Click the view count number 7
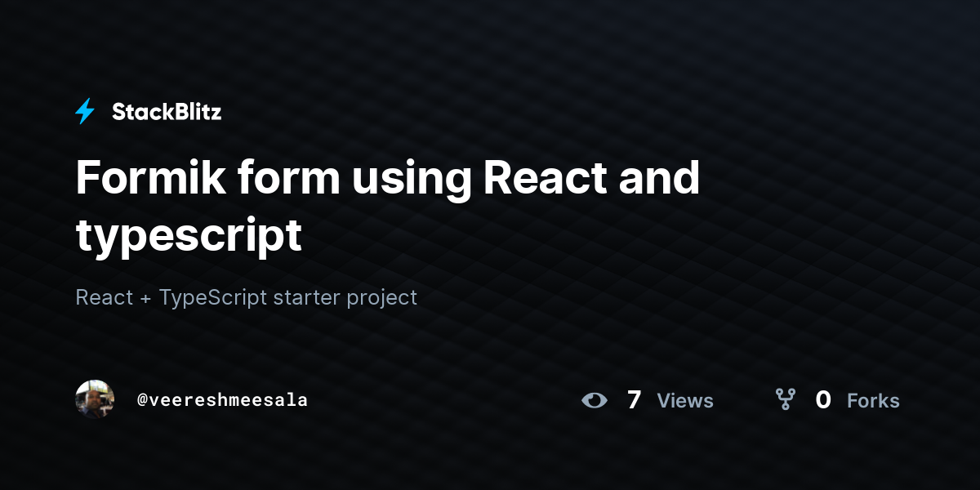The height and width of the screenshot is (490, 980). click(x=634, y=400)
